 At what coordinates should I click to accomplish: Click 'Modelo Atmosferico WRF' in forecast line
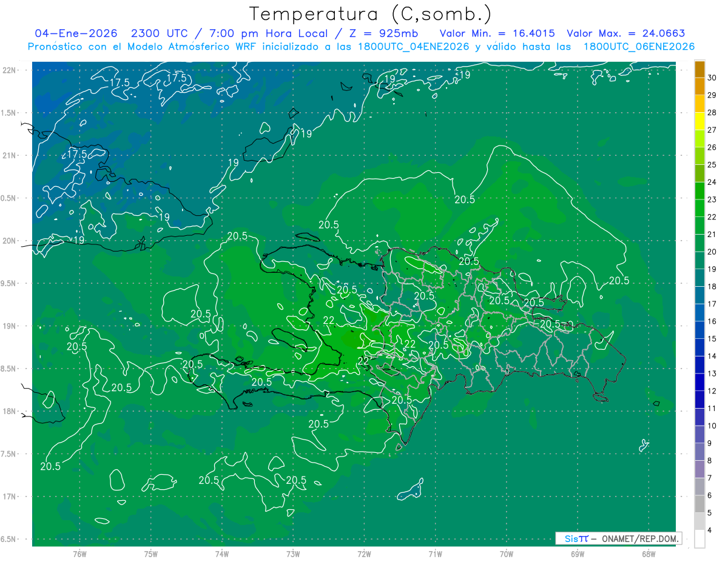click(x=192, y=47)
